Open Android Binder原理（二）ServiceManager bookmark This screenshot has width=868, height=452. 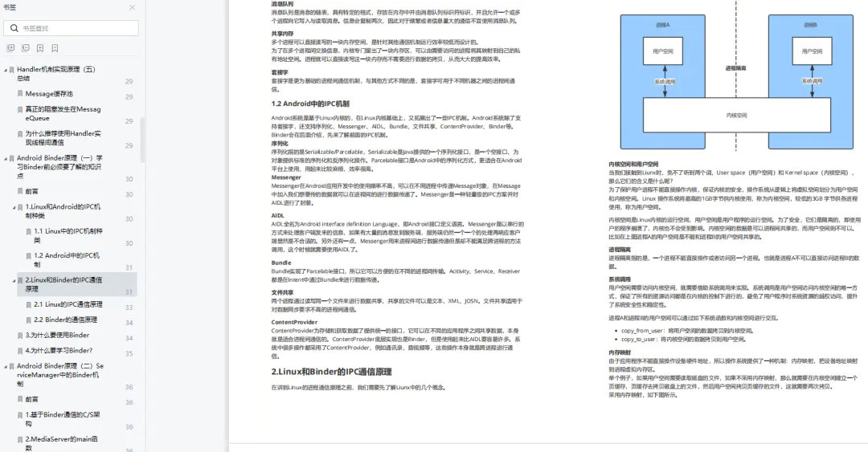coord(59,375)
